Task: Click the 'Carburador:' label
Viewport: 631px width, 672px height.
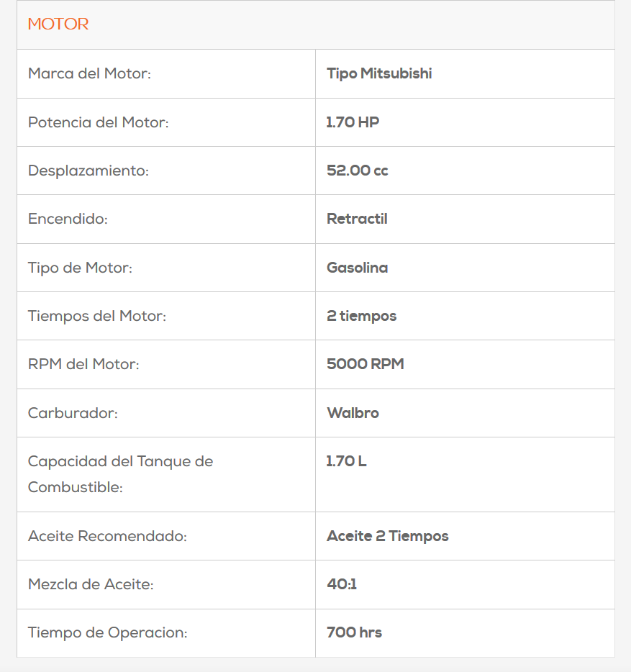Action: (x=73, y=413)
